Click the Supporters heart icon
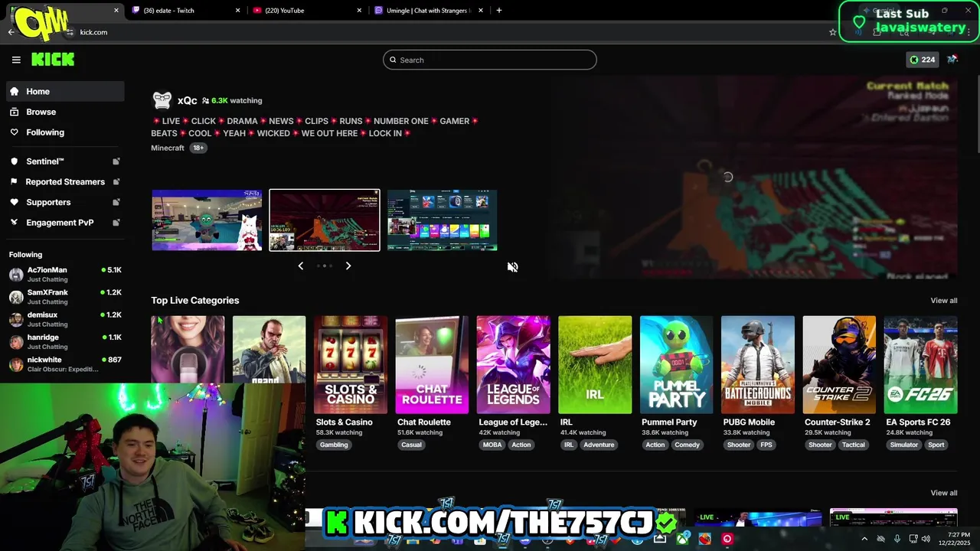 (x=14, y=202)
